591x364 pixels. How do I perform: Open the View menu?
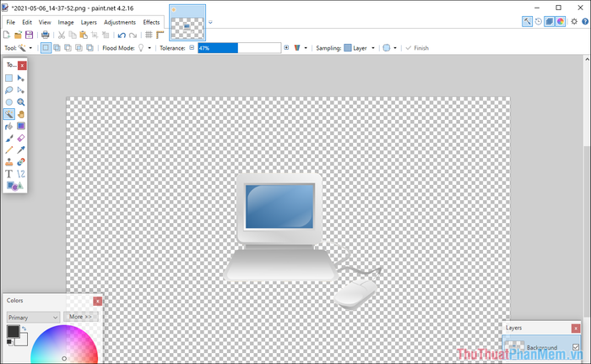(x=45, y=22)
